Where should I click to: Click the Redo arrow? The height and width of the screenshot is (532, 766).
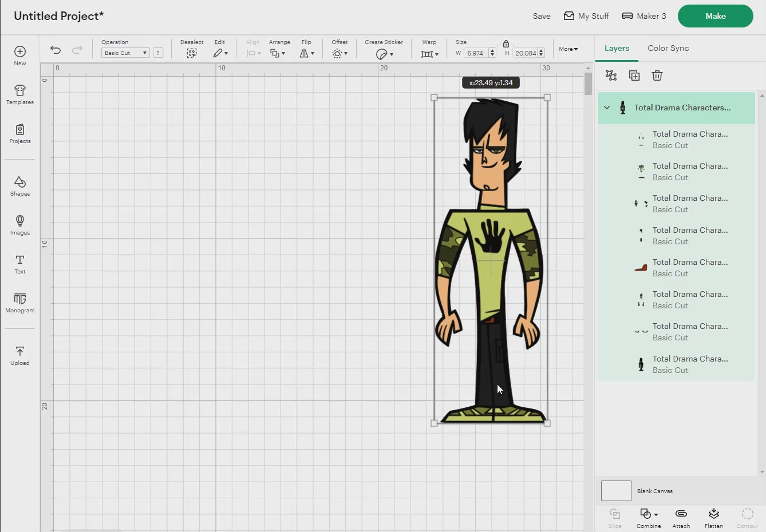click(x=77, y=50)
